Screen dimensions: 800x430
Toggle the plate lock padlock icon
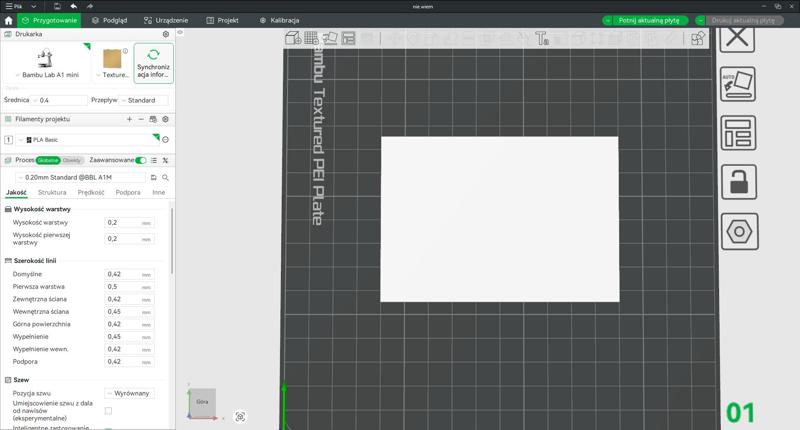pyautogui.click(x=739, y=182)
